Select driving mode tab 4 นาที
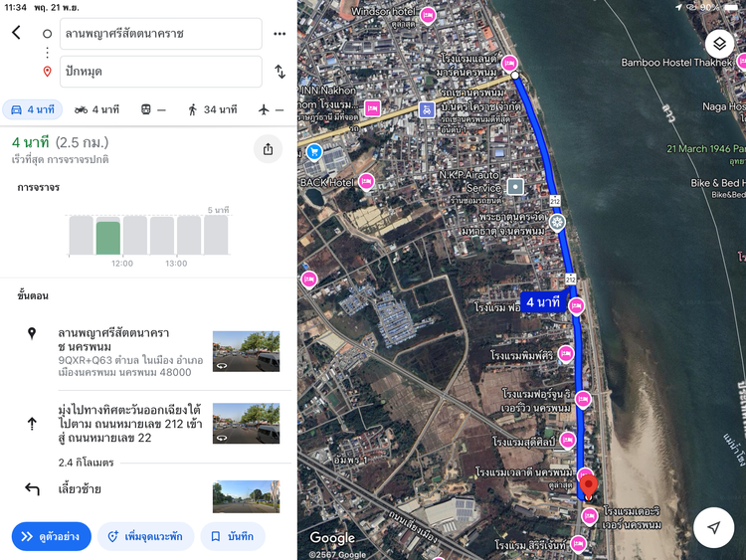The height and width of the screenshot is (560, 746). click(x=33, y=109)
